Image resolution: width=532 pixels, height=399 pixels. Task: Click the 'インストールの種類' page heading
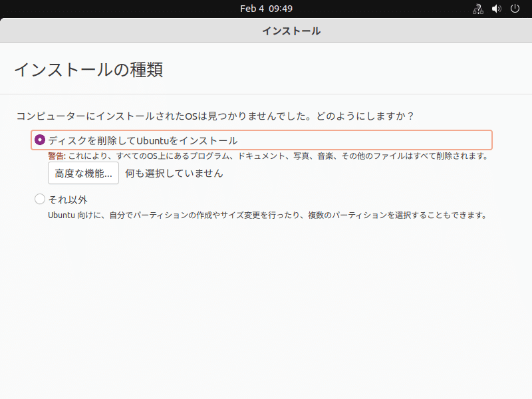pyautogui.click(x=88, y=70)
